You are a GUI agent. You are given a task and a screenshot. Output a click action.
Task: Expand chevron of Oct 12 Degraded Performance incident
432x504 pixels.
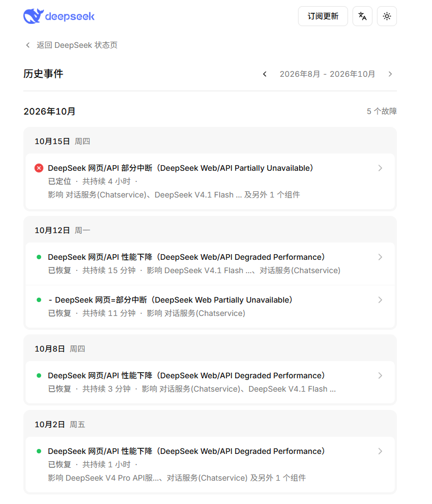[380, 257]
